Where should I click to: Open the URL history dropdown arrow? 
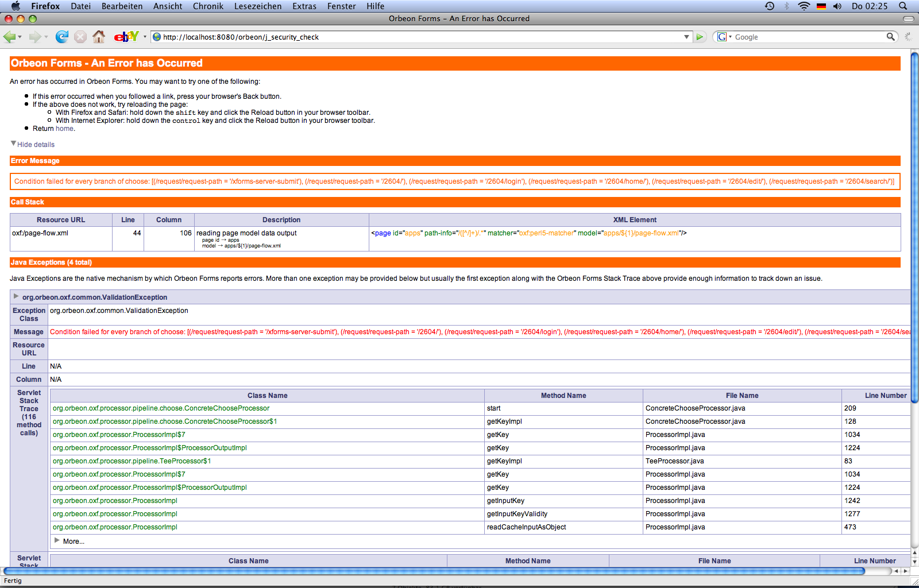pyautogui.click(x=686, y=37)
